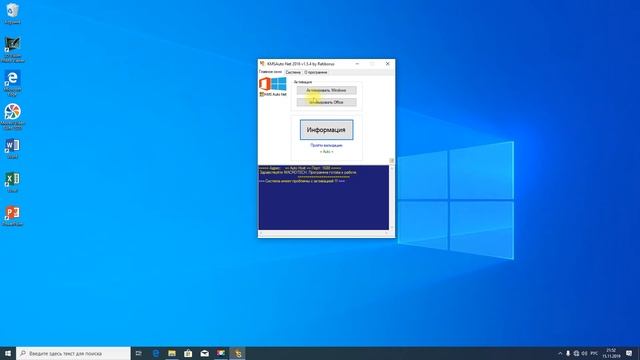Click the small icon above the log scrollbar
This screenshot has height=360, width=640.
[x=391, y=161]
